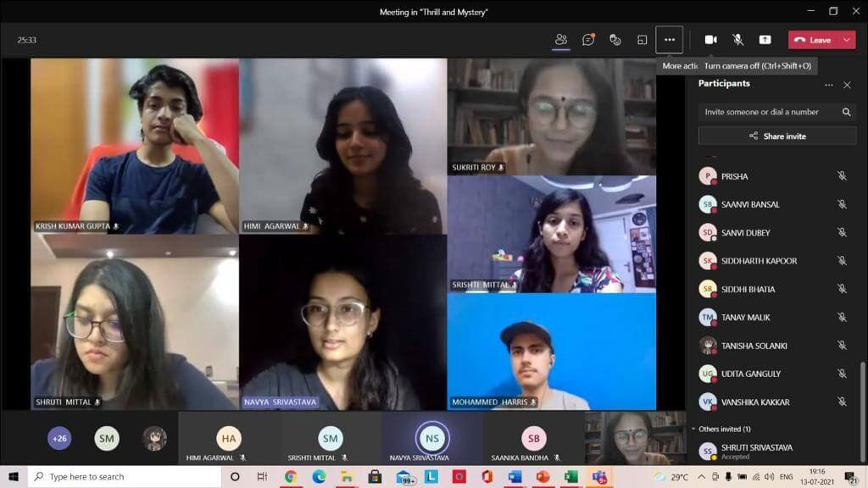
Task: Open Google Chrome from the taskbar
Action: (291, 477)
